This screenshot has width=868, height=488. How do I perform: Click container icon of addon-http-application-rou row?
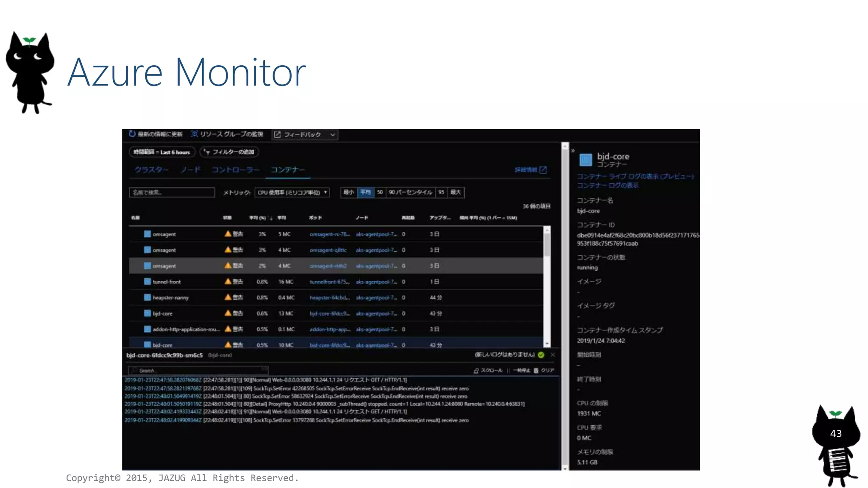(147, 329)
